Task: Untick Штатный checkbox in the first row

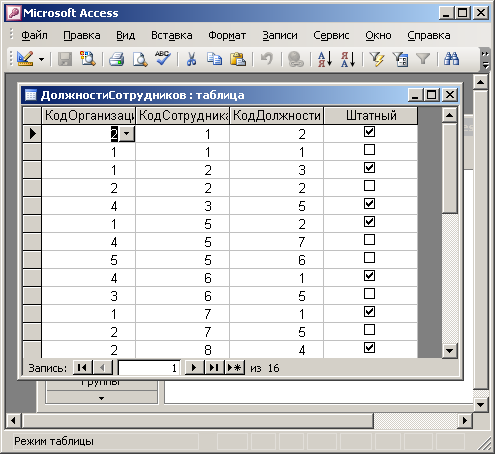Action: (x=369, y=132)
